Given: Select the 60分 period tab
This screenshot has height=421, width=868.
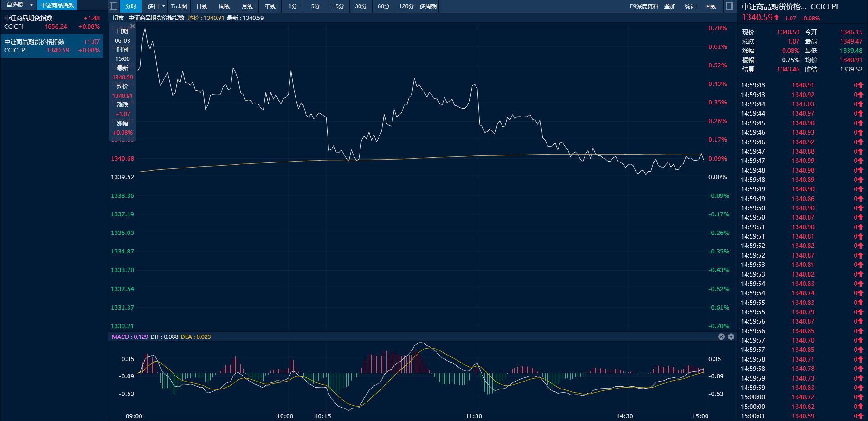Looking at the screenshot, I should pyautogui.click(x=383, y=6).
